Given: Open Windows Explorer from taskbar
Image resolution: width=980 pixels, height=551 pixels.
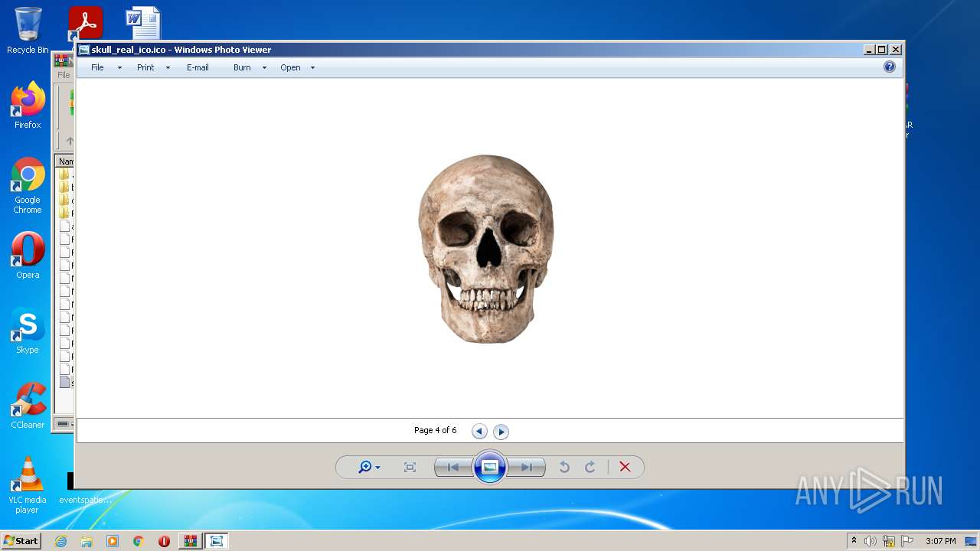Looking at the screenshot, I should (x=87, y=541).
